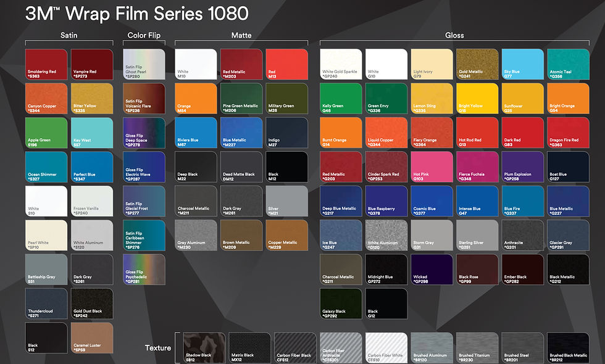The image size is (605, 364).
Task: Select the Ocean Shimmer S327 swatch
Action: [46, 167]
